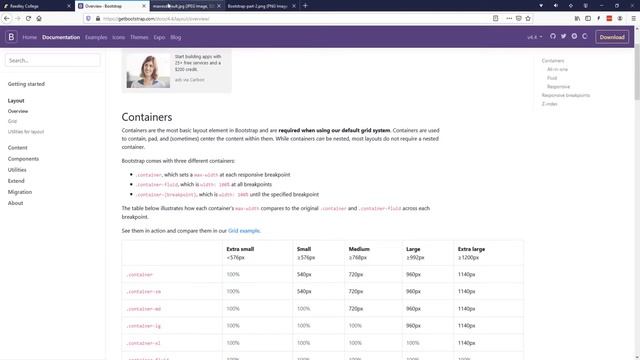Open the list all tabs dropdown arrow
Viewport: 640px width, 360px height.
pos(541,6)
